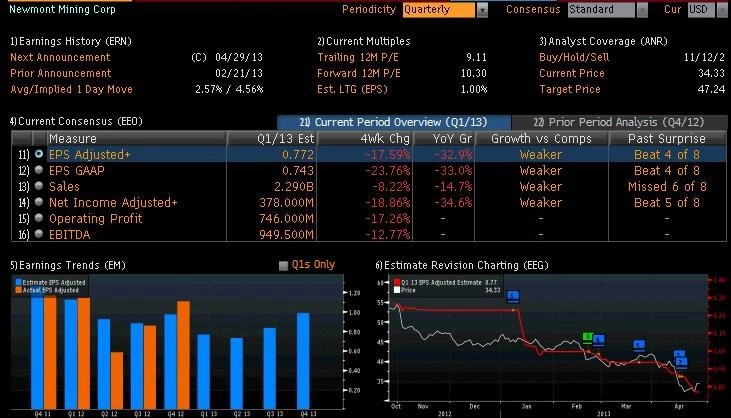This screenshot has height=418, width=731.
Task: Select the Sales radio button
Action: coord(39,186)
